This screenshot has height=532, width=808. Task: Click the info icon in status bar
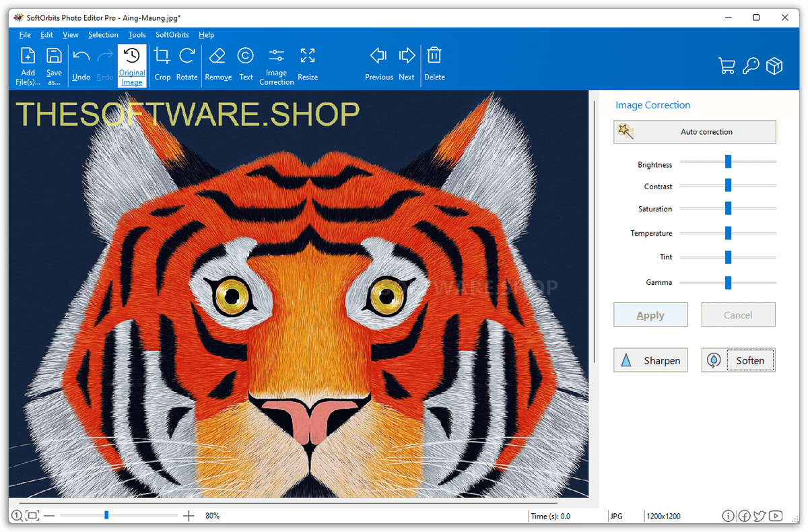[728, 516]
